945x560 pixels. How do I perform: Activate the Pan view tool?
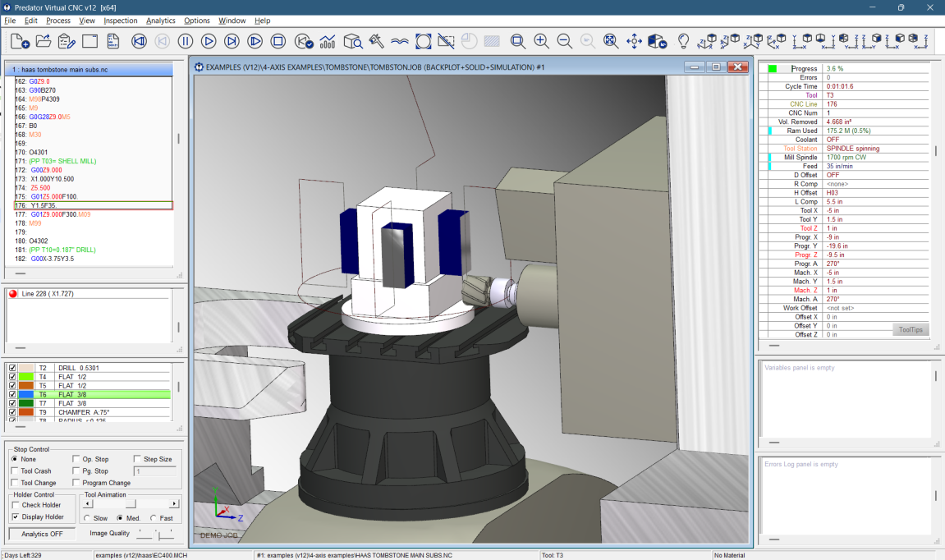[x=635, y=39]
